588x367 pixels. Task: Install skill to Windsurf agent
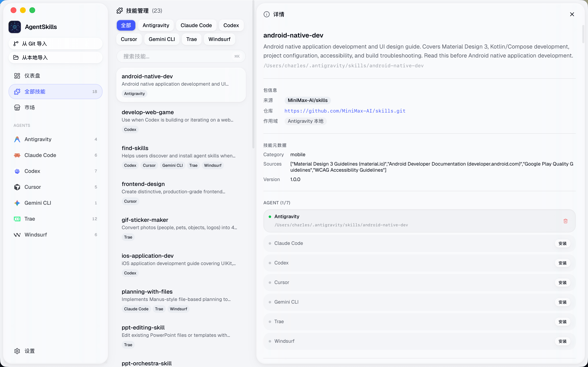click(562, 341)
